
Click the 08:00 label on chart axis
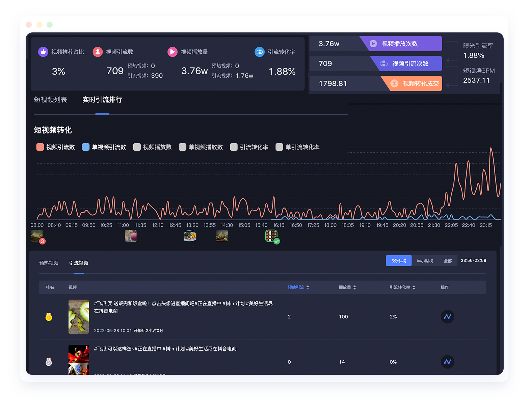(37, 225)
